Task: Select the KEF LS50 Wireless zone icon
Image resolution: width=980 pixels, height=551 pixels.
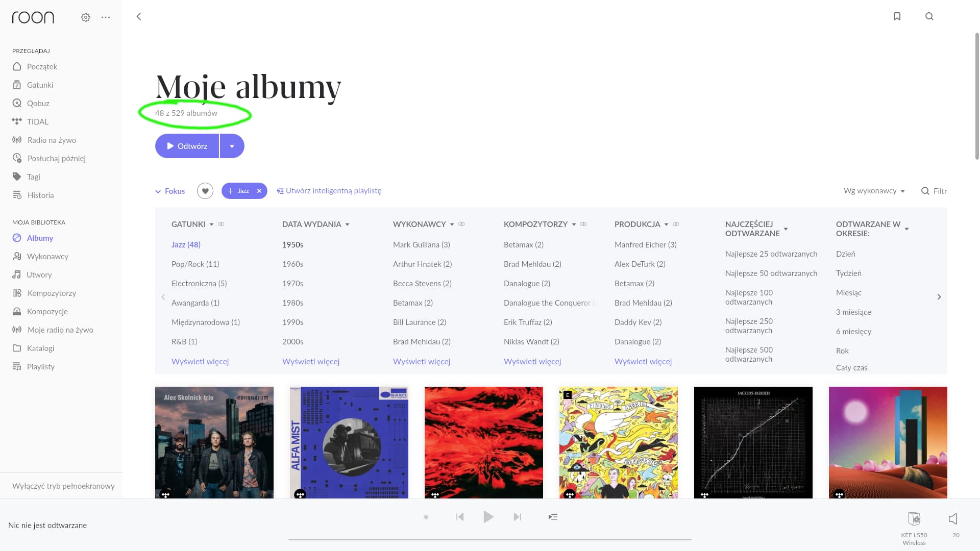Action: [x=914, y=519]
